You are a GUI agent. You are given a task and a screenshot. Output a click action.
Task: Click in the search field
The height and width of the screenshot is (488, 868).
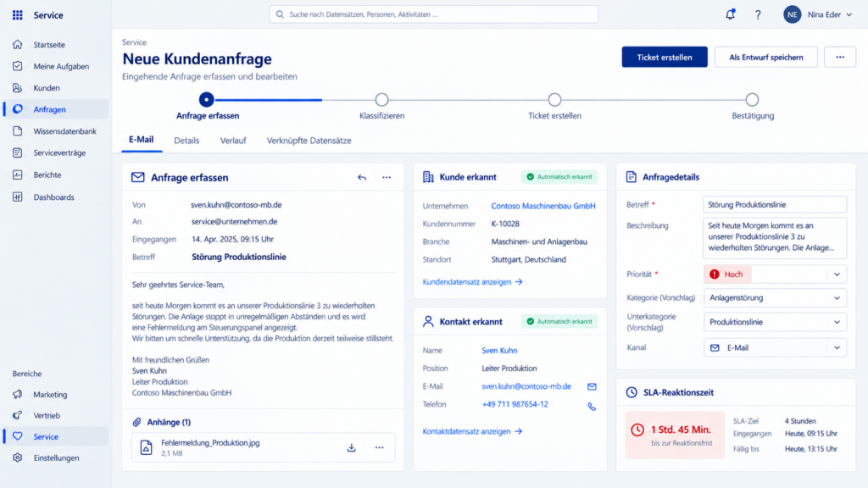point(433,14)
